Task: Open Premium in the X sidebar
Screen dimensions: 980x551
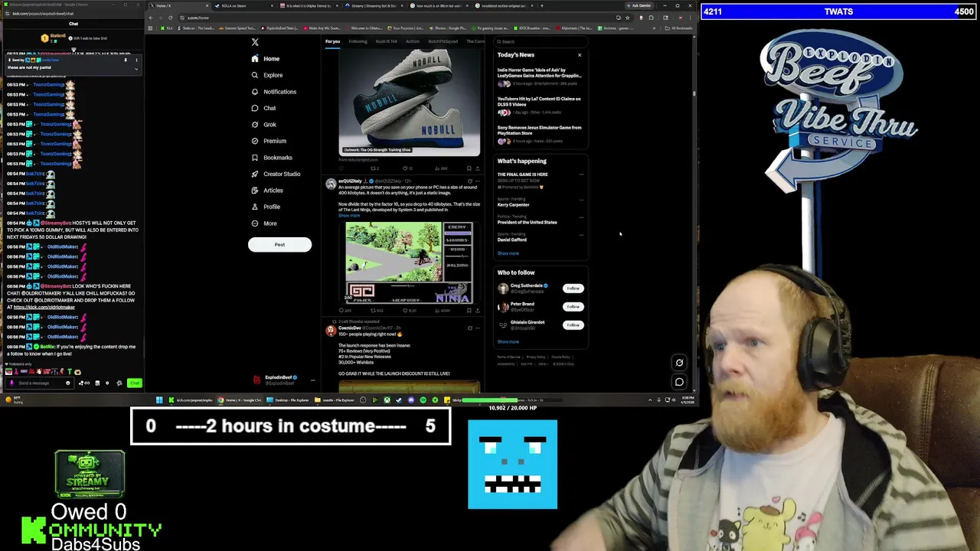Action: [268, 141]
